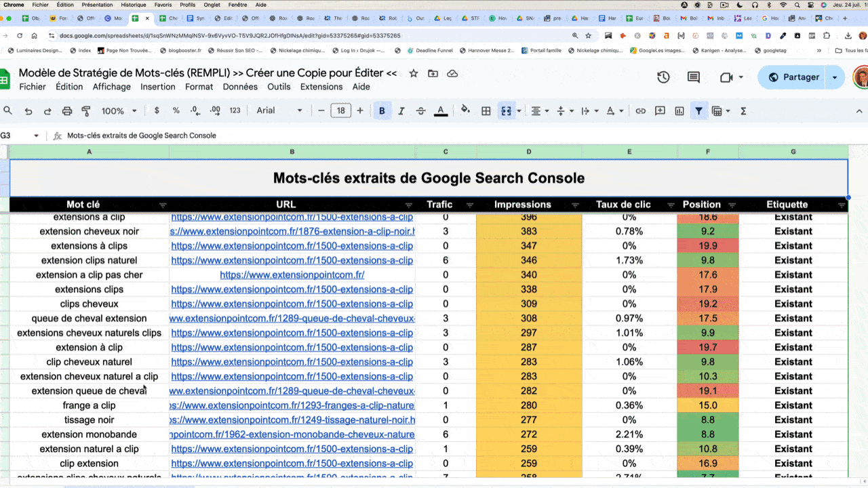Start a Meet call camera icon

click(726, 77)
